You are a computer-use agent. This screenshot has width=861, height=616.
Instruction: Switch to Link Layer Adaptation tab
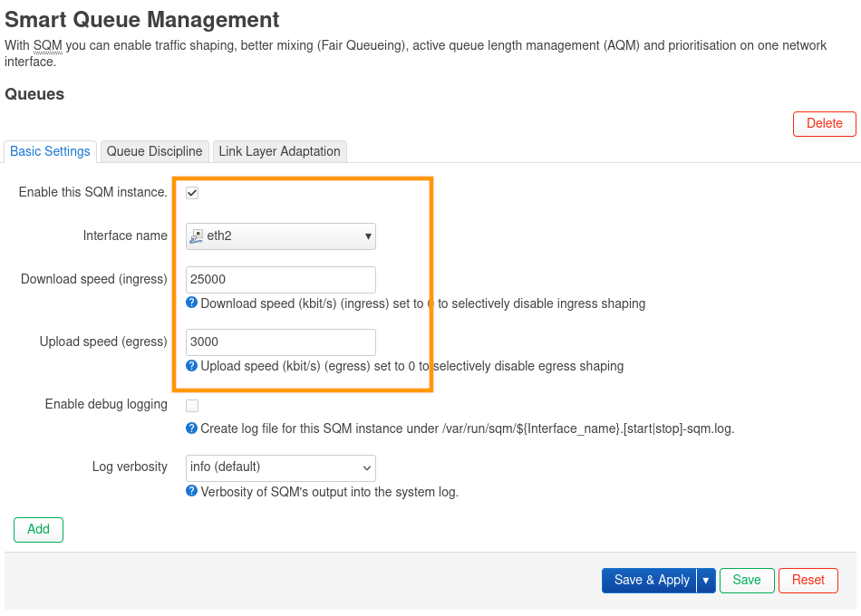click(x=279, y=151)
